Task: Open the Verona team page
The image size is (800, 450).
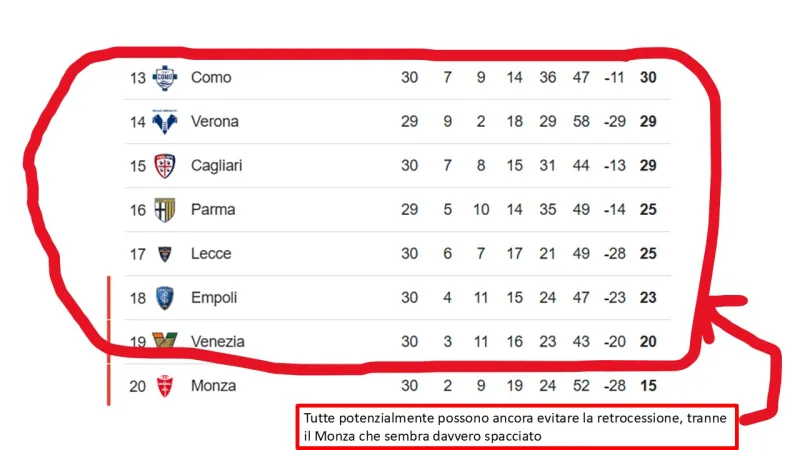Action: [215, 122]
